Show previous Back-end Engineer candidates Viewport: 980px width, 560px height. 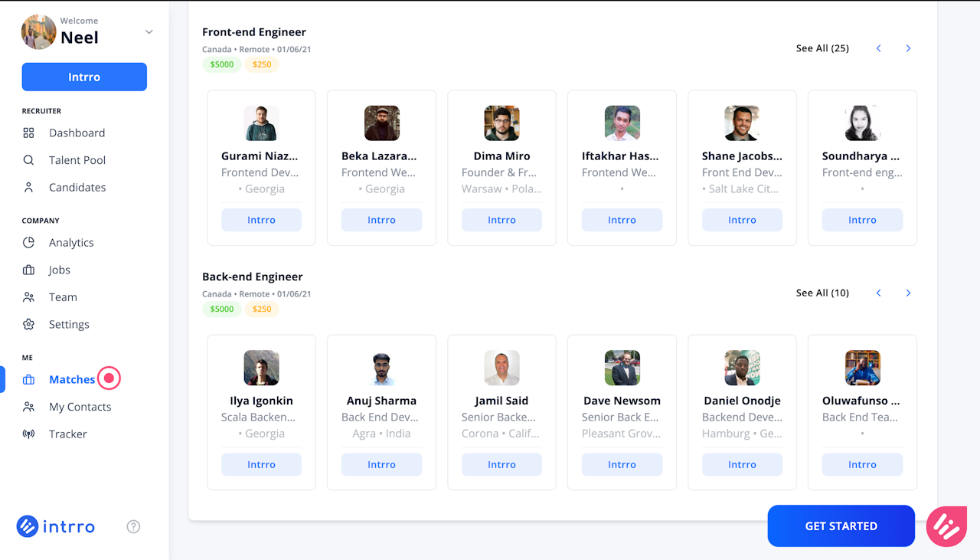[x=879, y=293]
